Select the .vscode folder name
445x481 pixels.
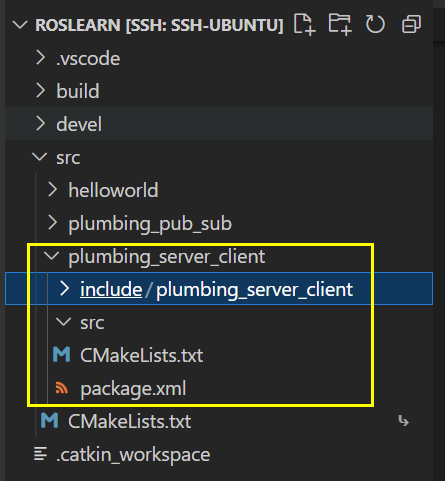click(88, 59)
